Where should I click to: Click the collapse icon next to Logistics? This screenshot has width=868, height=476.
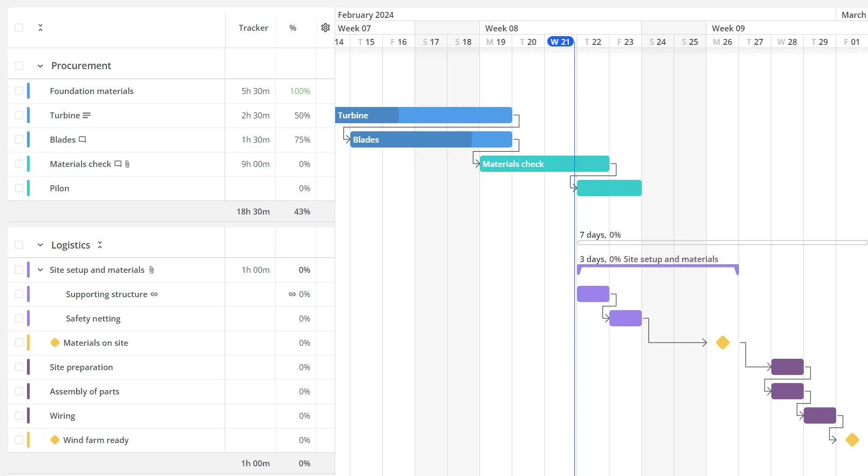100,245
